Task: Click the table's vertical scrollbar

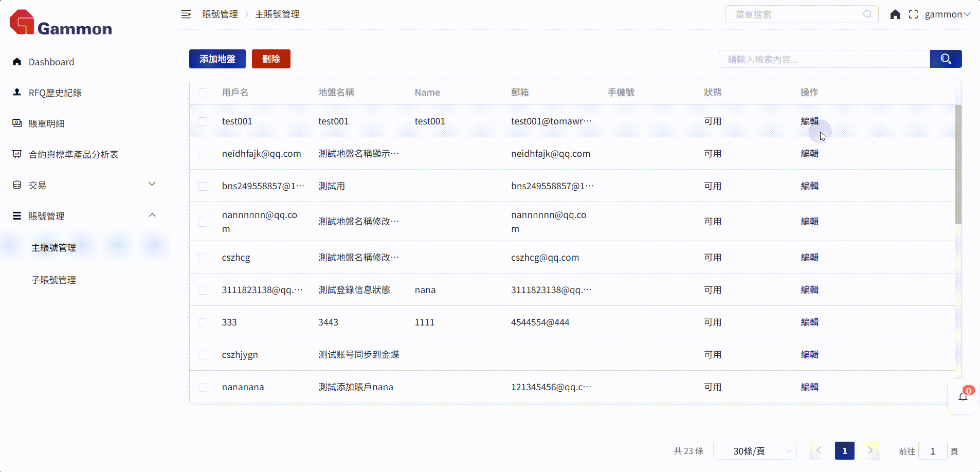Action: [x=958, y=165]
